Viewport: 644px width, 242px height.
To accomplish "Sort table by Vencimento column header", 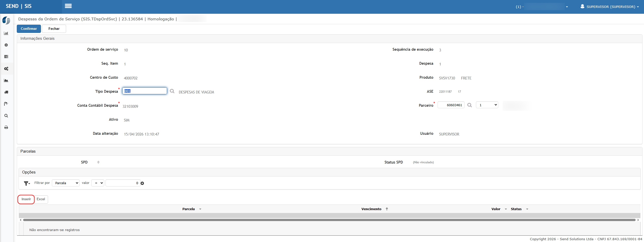I will point(371,209).
